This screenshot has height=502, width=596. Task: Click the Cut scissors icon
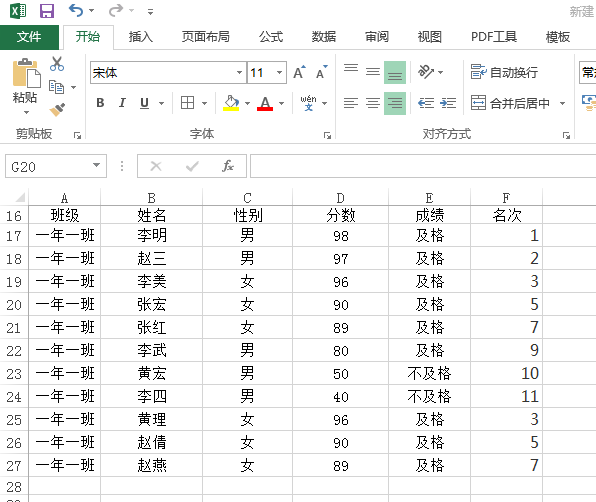click(x=57, y=64)
